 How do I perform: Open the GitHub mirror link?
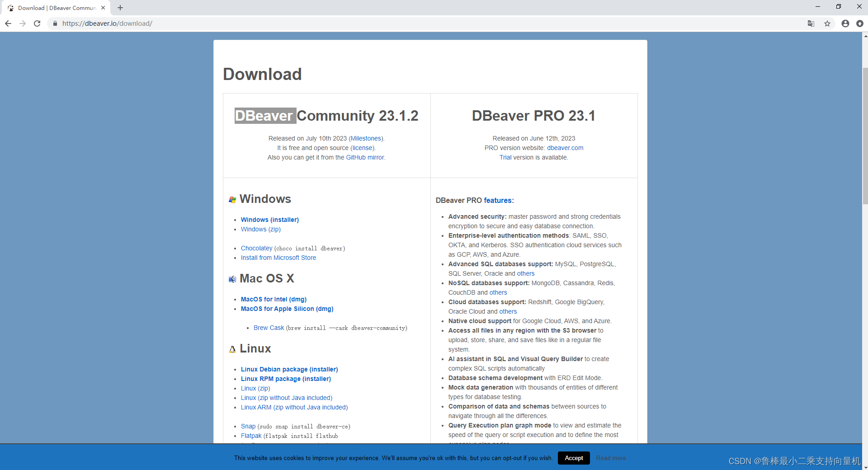click(365, 157)
